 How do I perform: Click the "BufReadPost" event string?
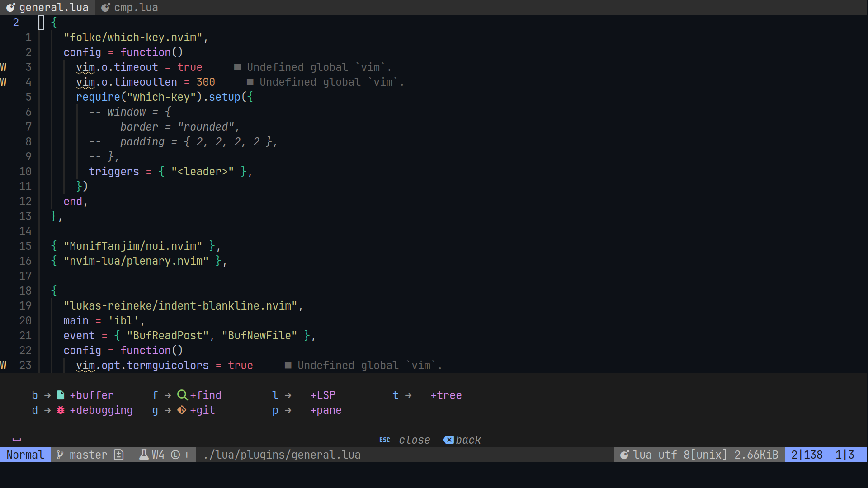[x=168, y=336]
